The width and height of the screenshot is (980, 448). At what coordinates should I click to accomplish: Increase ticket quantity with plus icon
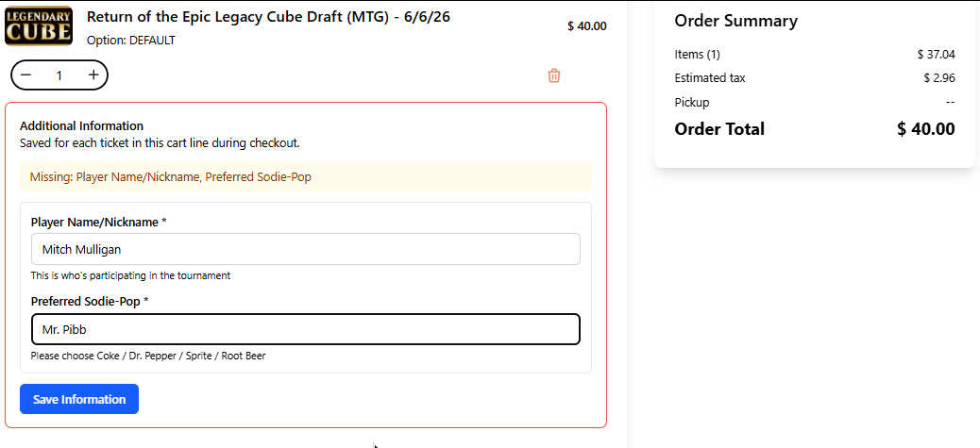93,75
